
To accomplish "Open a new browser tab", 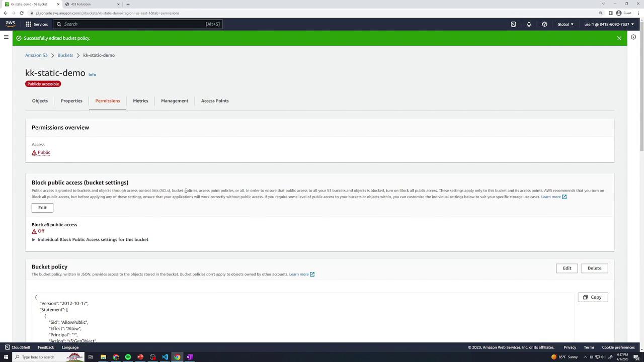I will click(x=128, y=4).
